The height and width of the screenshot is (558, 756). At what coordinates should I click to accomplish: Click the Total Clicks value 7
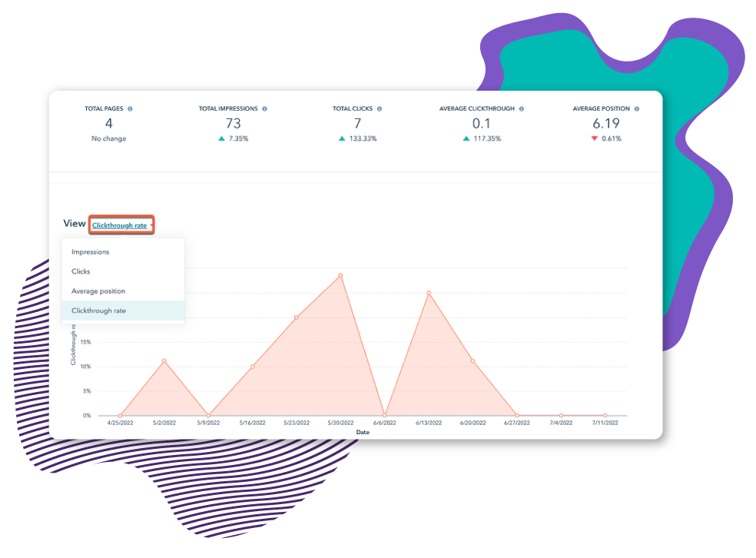pyautogui.click(x=357, y=124)
